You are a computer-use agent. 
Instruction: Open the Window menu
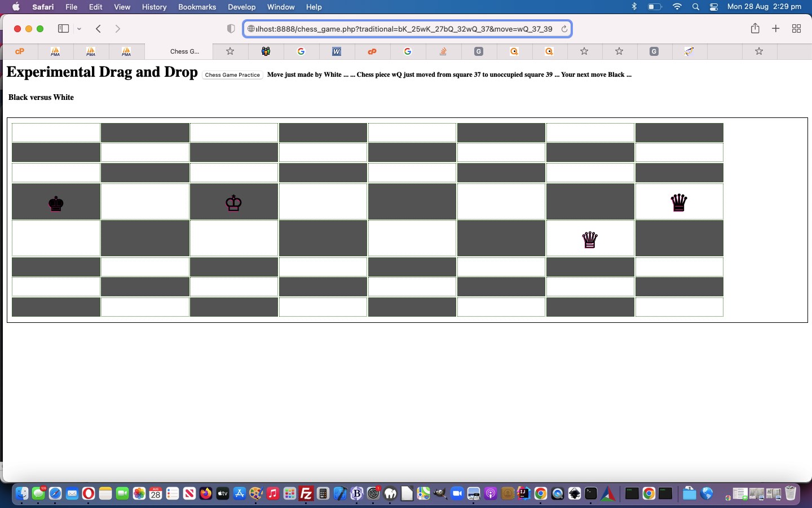tap(281, 7)
